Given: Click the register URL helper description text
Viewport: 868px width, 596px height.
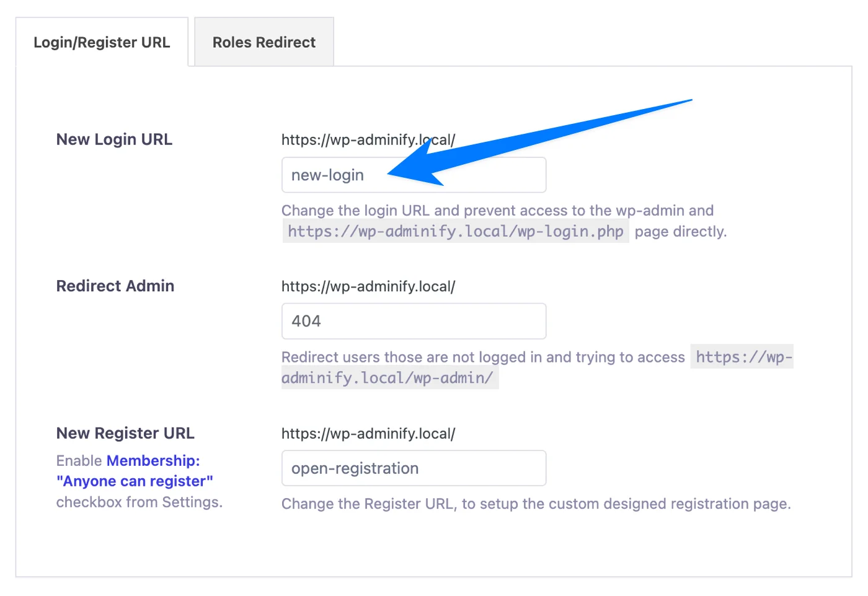Looking at the screenshot, I should point(536,504).
